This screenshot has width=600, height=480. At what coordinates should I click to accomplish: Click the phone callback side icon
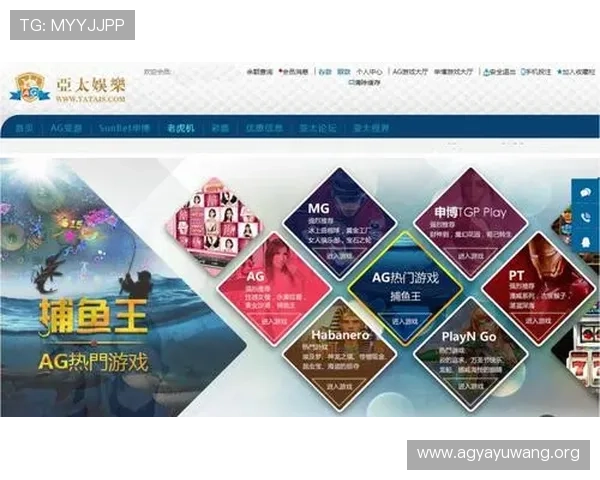tap(585, 217)
